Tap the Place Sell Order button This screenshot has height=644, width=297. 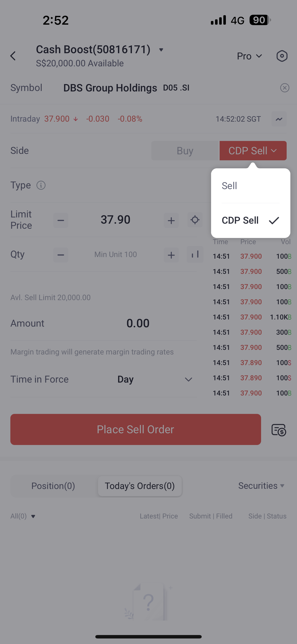click(136, 429)
